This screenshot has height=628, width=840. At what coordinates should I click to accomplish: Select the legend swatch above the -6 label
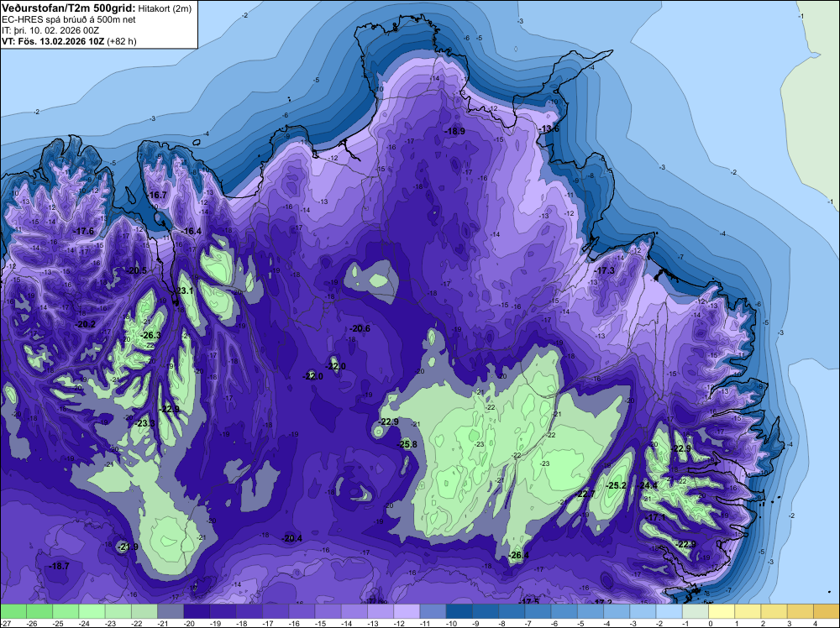click(564, 611)
